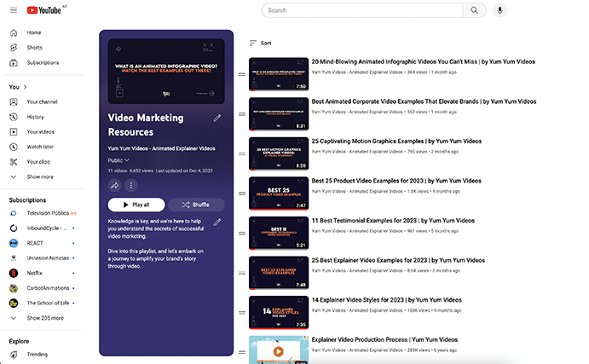This screenshot has width=589, height=364.
Task: Grab reorder handle for Best 25 Product Video
Action: (242, 194)
